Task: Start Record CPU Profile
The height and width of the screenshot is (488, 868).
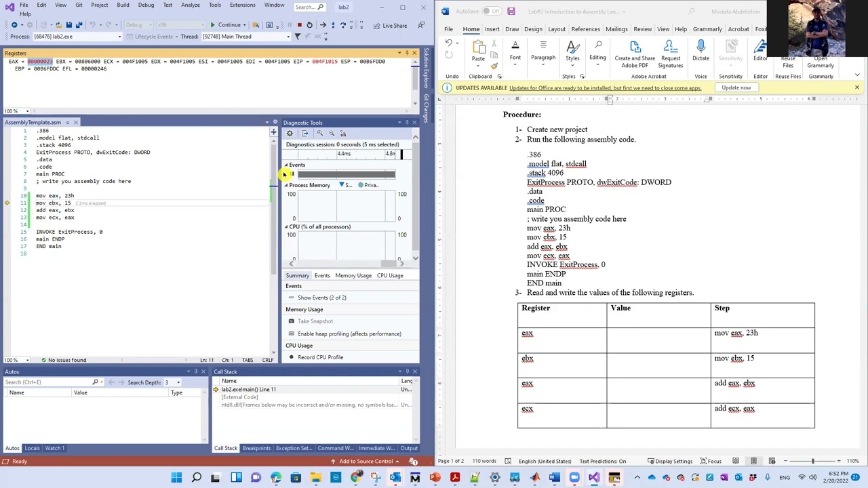Action: click(x=319, y=357)
